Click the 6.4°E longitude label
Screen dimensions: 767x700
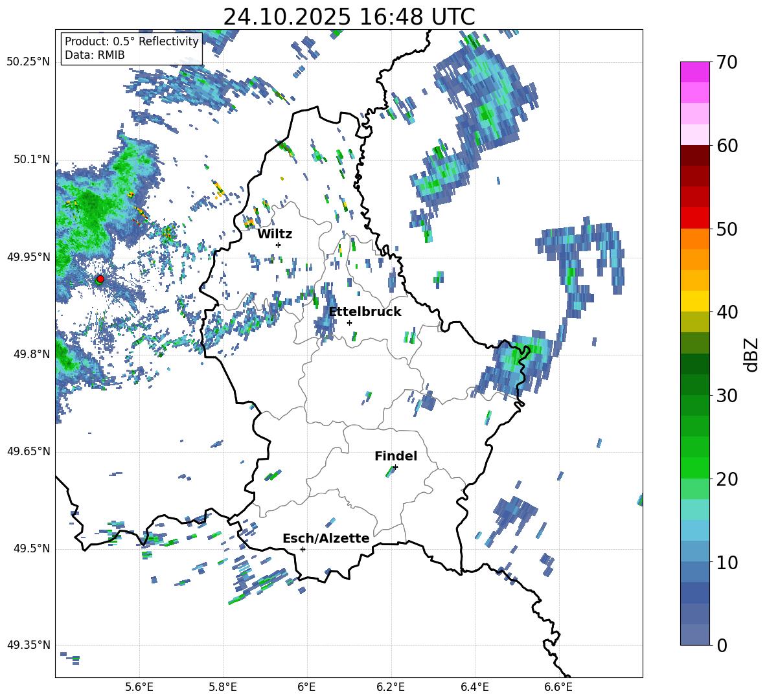coord(474,687)
